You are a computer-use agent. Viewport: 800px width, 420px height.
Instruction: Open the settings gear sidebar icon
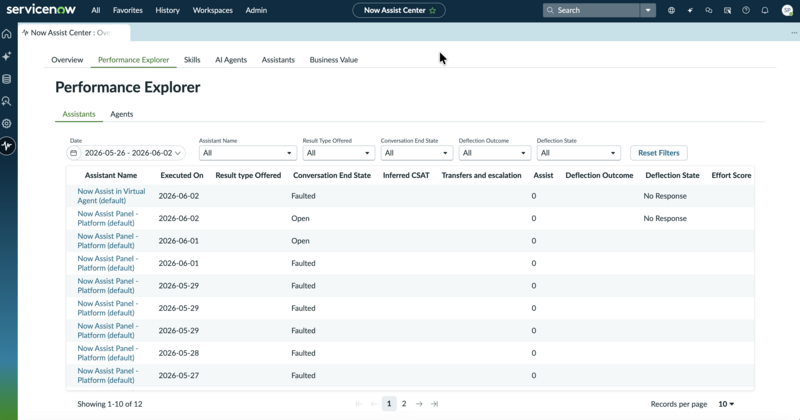7,123
